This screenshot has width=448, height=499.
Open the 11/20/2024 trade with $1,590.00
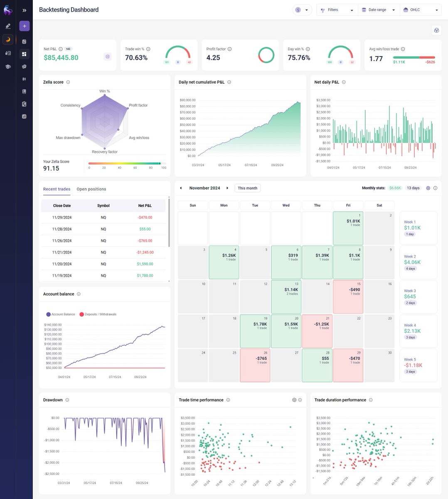click(103, 264)
